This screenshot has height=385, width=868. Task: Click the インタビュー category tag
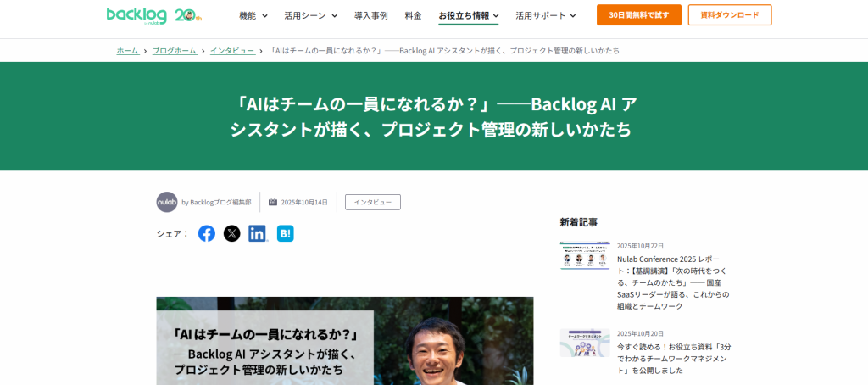pyautogui.click(x=372, y=202)
